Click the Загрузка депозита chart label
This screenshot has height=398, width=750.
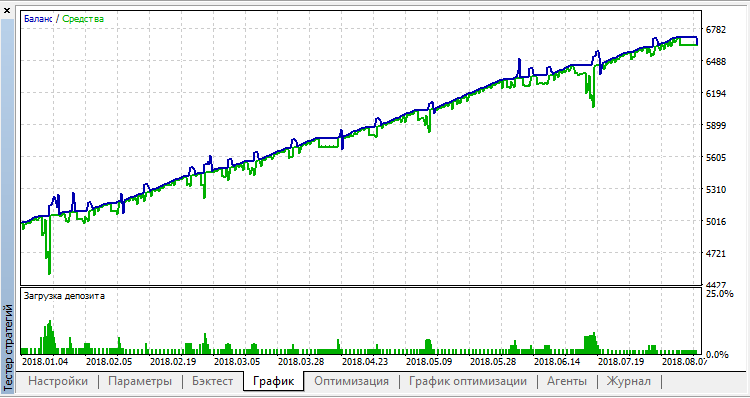pos(64,296)
